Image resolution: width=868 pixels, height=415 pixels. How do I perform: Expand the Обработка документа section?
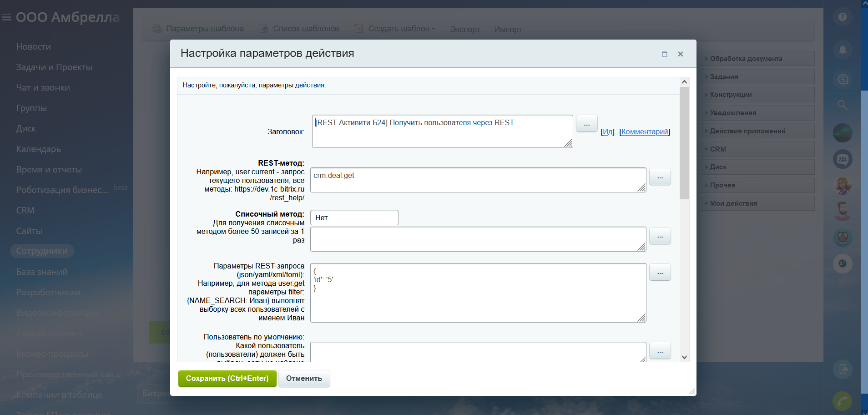point(757,59)
